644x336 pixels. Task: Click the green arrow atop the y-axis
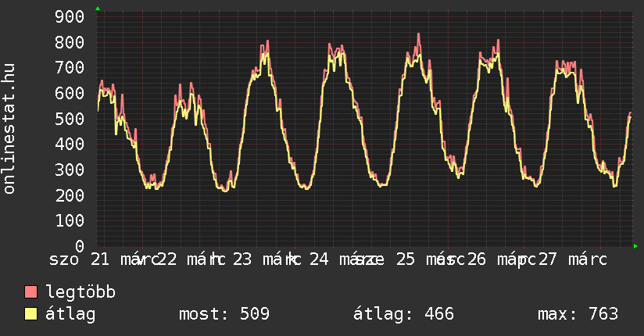98,9
